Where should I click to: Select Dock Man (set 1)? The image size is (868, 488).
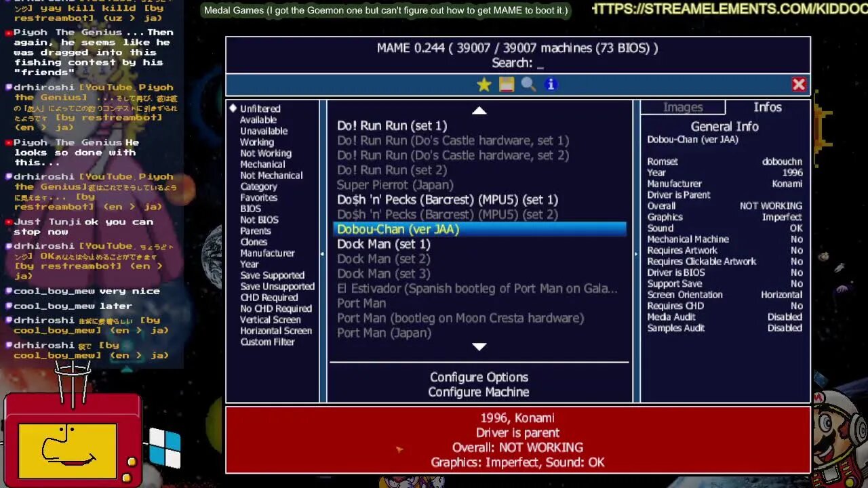(479, 244)
